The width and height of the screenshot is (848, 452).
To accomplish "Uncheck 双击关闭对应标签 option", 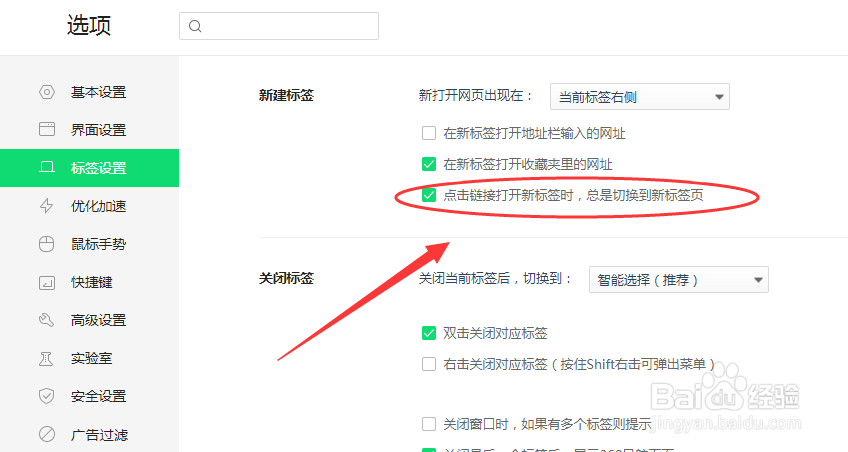I will pyautogui.click(x=429, y=333).
